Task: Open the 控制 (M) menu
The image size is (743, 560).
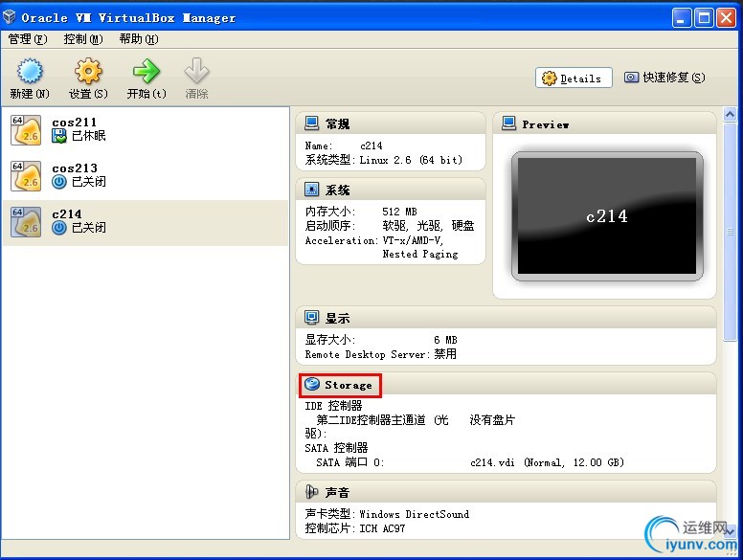Action: 83,39
